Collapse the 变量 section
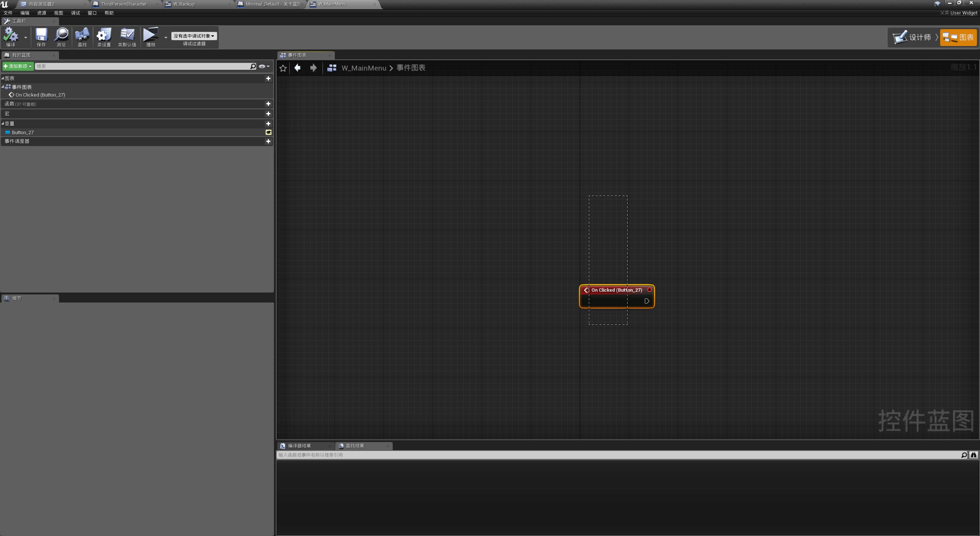 pyautogui.click(x=3, y=123)
